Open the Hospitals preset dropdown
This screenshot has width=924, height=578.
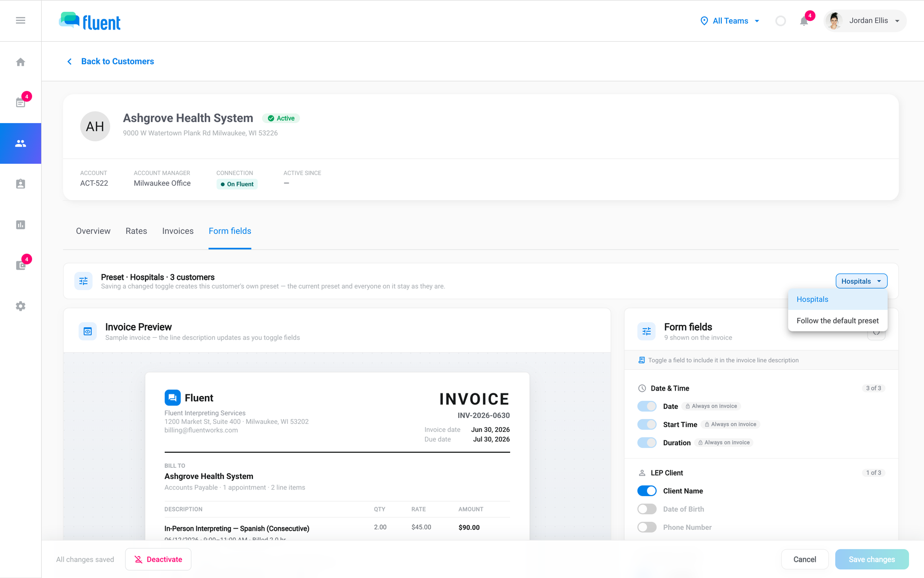click(x=861, y=281)
